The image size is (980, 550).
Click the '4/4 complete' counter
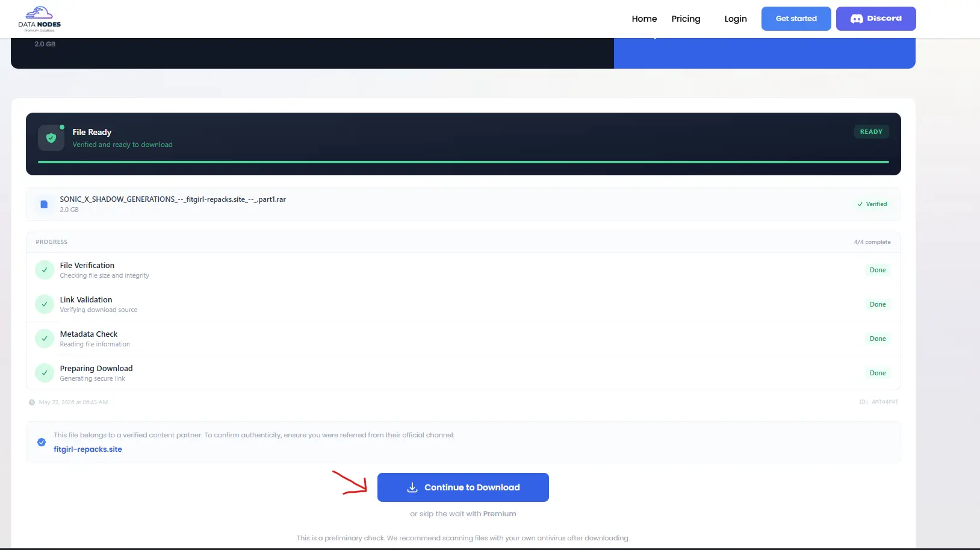point(872,242)
